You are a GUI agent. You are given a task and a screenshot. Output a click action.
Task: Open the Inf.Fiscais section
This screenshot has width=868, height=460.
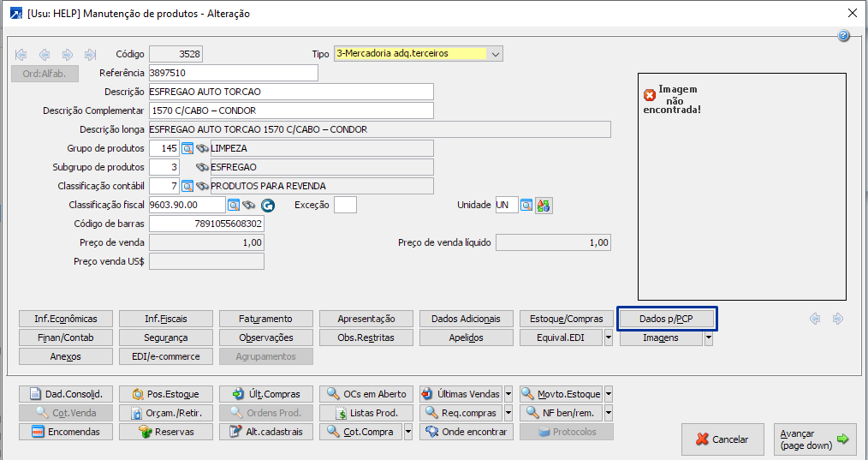point(166,319)
